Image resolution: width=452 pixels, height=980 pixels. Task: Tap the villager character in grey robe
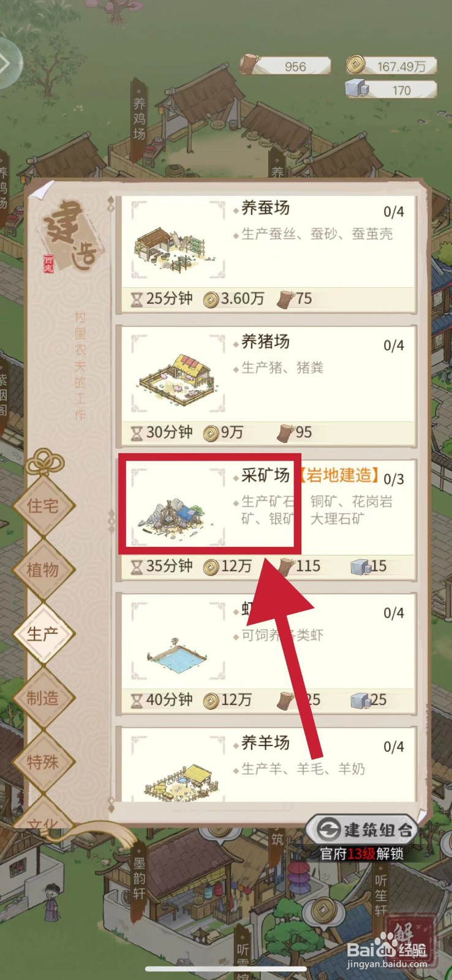51,902
